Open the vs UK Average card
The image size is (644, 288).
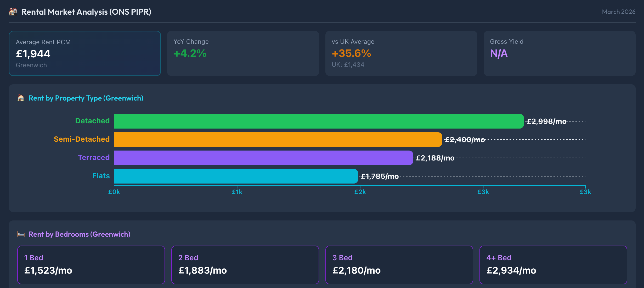pos(401,53)
